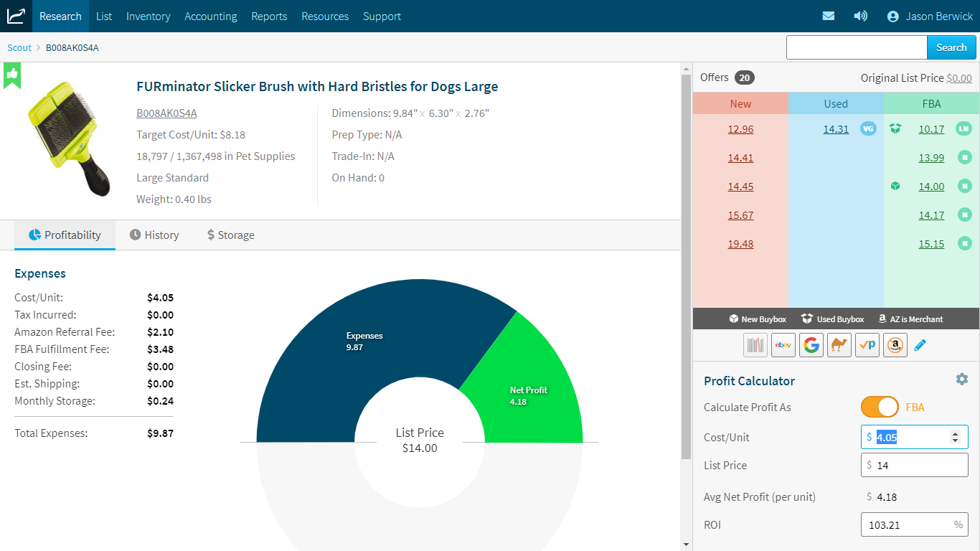Increase Cost/Unit with the up stepper arrow

955,433
